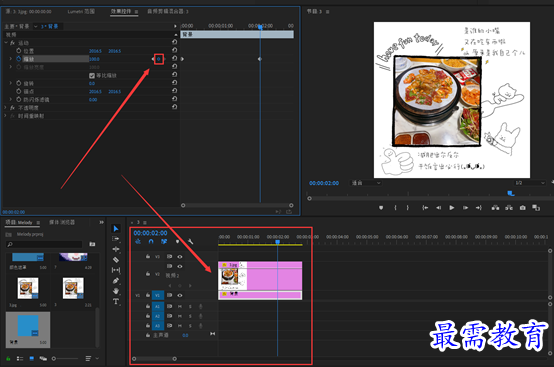The height and width of the screenshot is (367, 554).
Task: Toggle V1 track output eye
Action: [180, 295]
